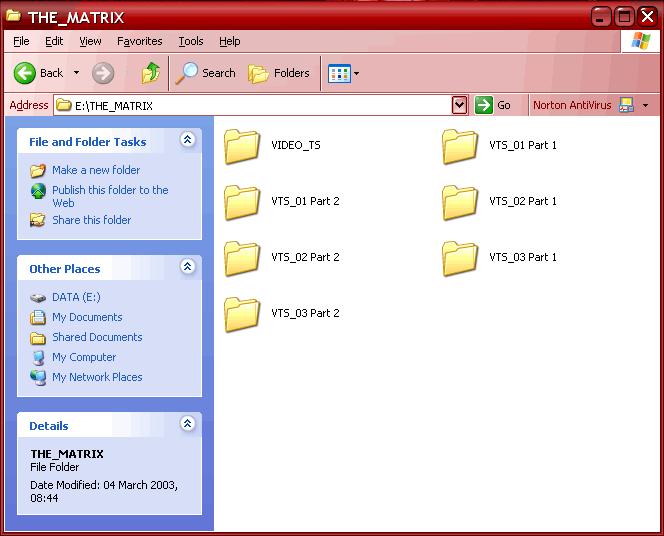Select the VTS_01 Part 2 folder name
664x536 pixels.
[x=305, y=201]
